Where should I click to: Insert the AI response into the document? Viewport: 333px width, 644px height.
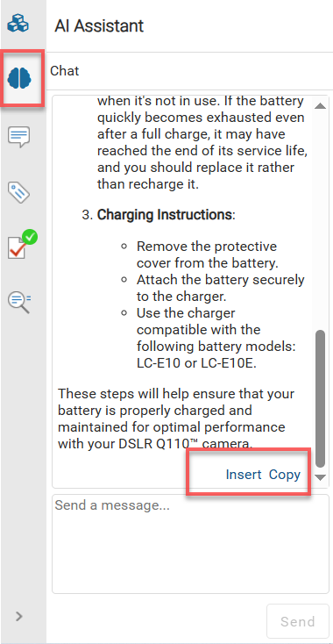[244, 475]
